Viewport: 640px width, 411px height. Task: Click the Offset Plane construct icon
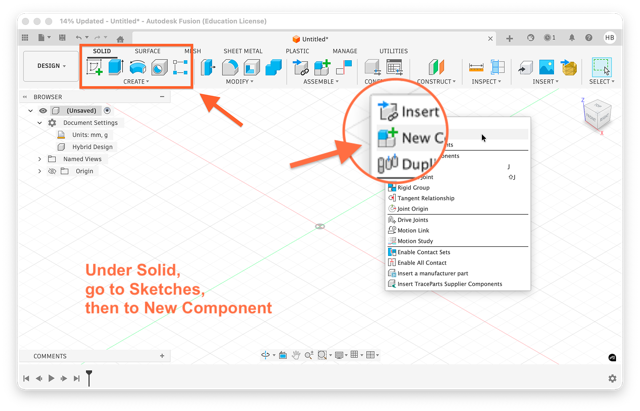pyautogui.click(x=436, y=67)
